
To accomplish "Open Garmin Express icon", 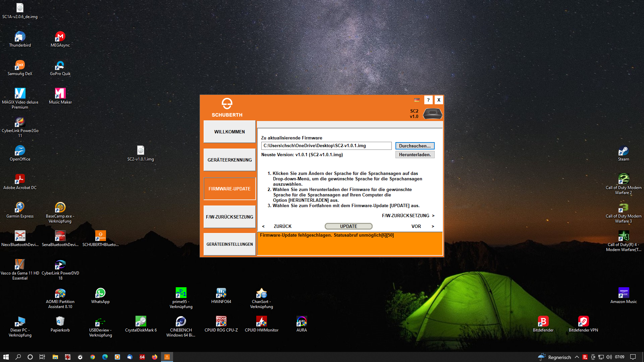I will [x=20, y=210].
